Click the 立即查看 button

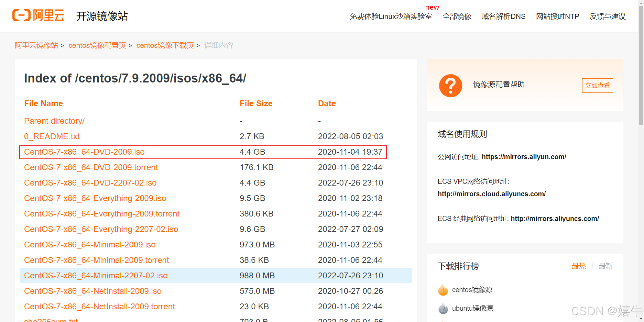point(597,86)
